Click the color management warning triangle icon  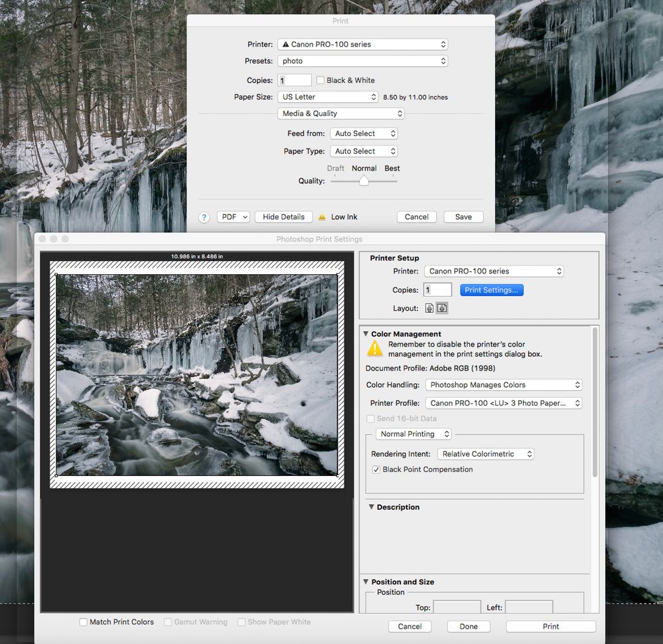pos(376,349)
